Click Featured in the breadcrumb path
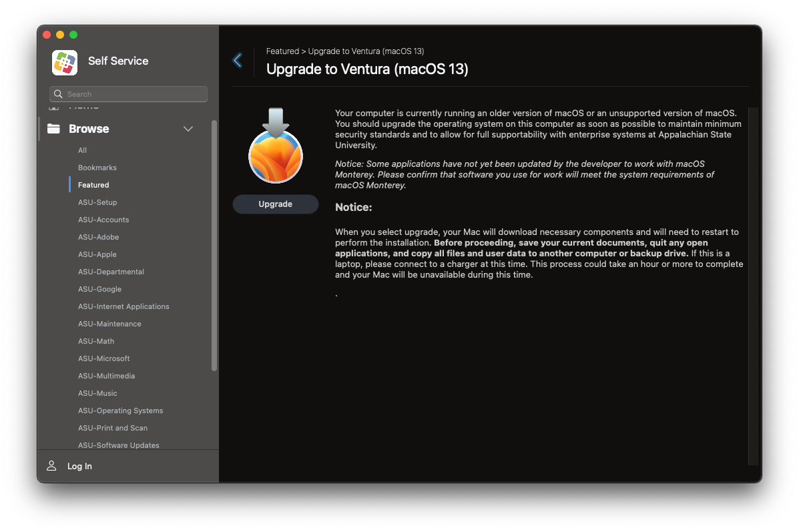 [282, 51]
